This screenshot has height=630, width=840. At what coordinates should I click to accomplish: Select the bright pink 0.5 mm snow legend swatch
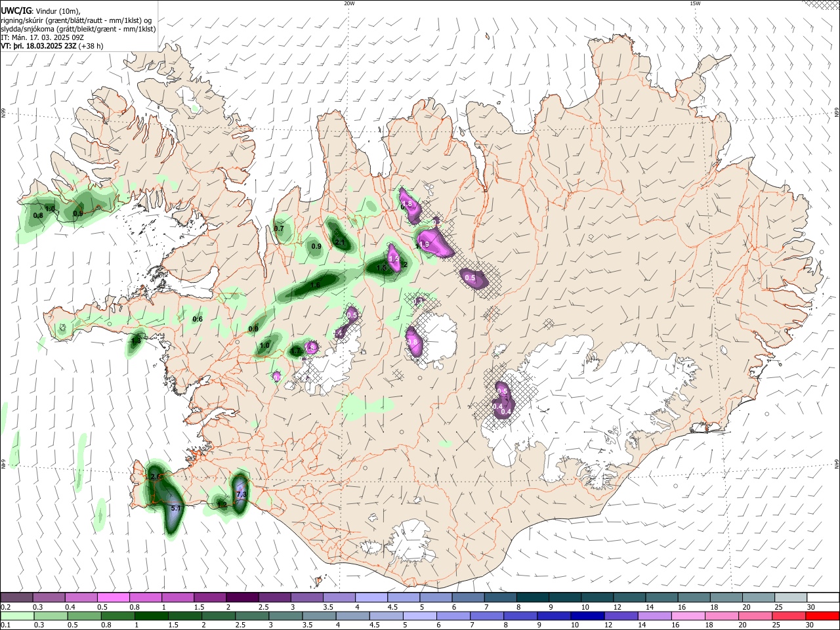tap(114, 598)
